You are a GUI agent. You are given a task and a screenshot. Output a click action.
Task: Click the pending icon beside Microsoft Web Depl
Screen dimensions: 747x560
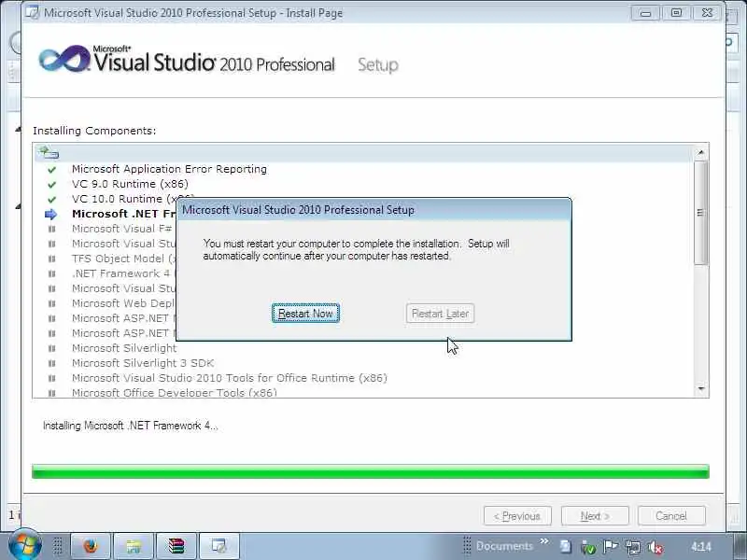pyautogui.click(x=51, y=303)
